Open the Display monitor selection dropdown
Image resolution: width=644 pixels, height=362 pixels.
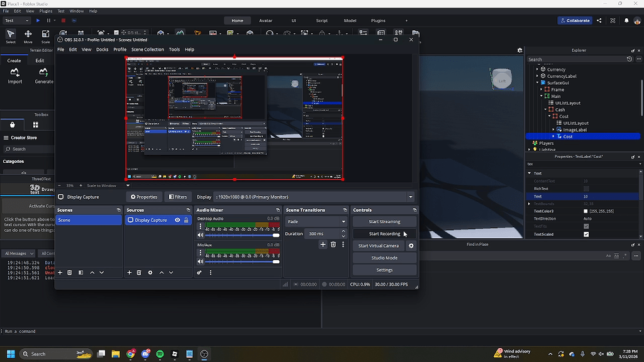[x=314, y=197]
